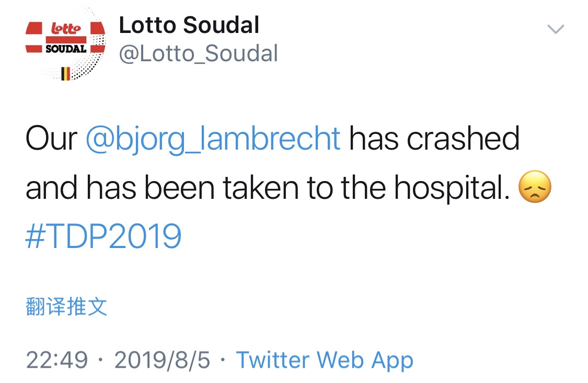Click the word 'Twitter' in the source label

tap(273, 360)
